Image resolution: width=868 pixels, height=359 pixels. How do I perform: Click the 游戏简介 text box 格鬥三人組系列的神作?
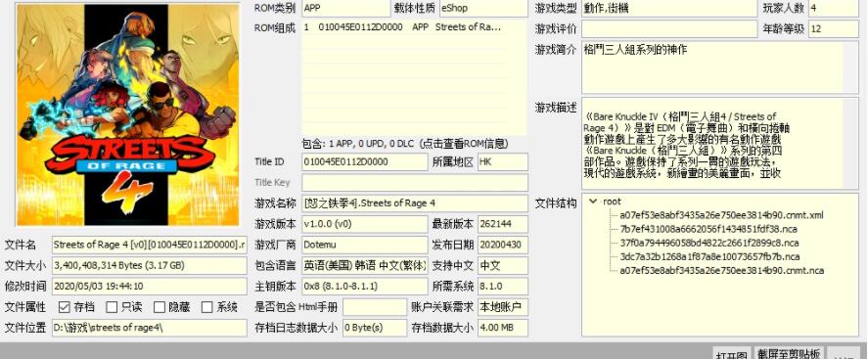tap(719, 68)
